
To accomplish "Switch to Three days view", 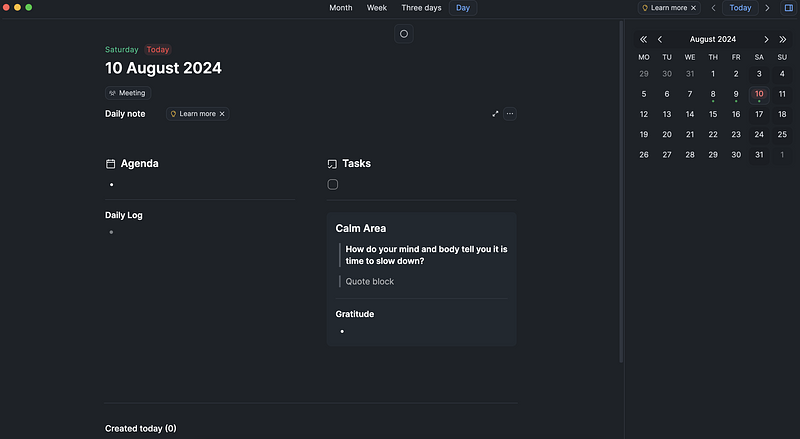I will click(421, 8).
